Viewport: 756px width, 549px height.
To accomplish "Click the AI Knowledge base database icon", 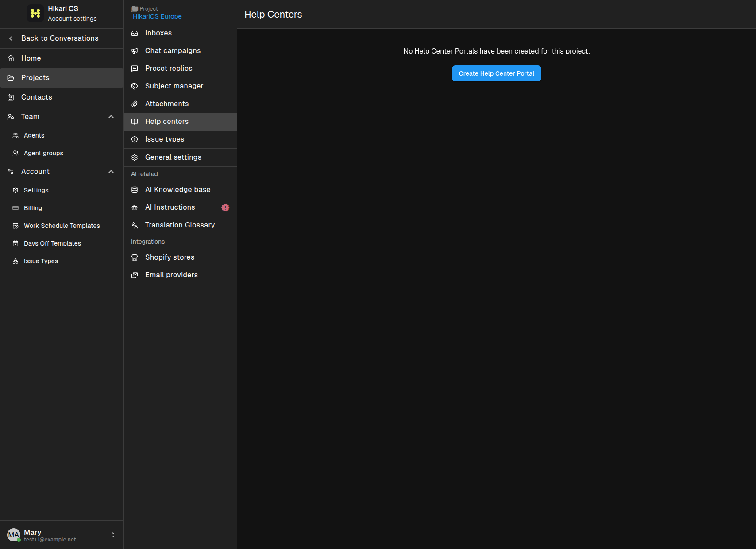I will coord(135,190).
